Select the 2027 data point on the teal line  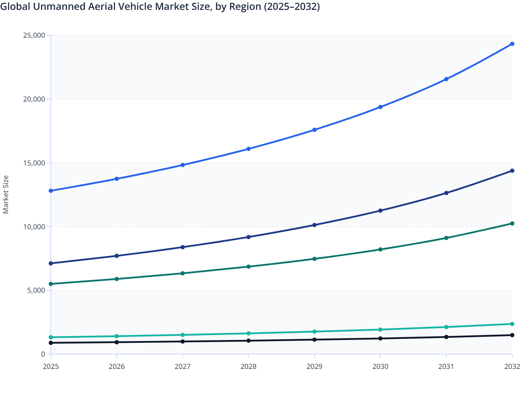point(183,334)
